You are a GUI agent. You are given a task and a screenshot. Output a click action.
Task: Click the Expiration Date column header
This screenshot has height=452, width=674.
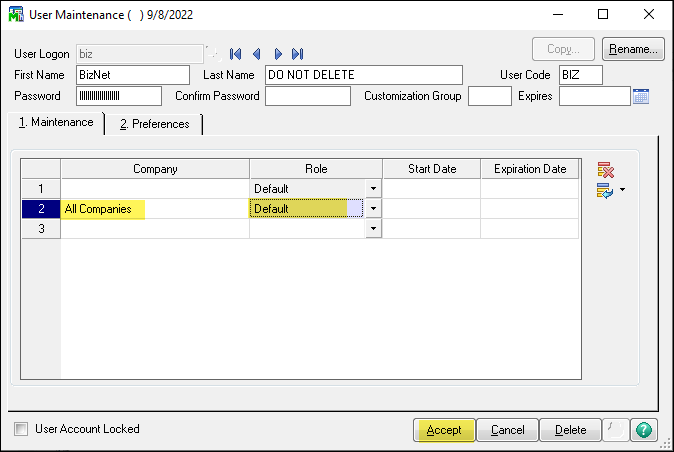coord(530,169)
